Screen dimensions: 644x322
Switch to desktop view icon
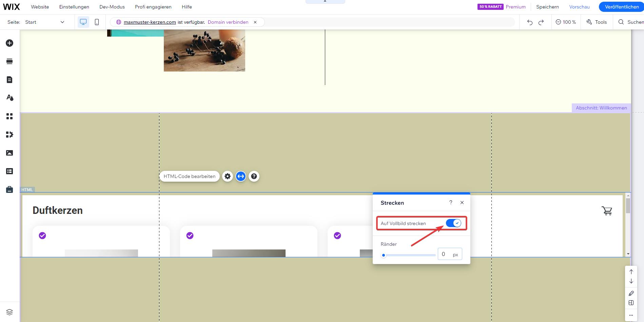click(83, 22)
